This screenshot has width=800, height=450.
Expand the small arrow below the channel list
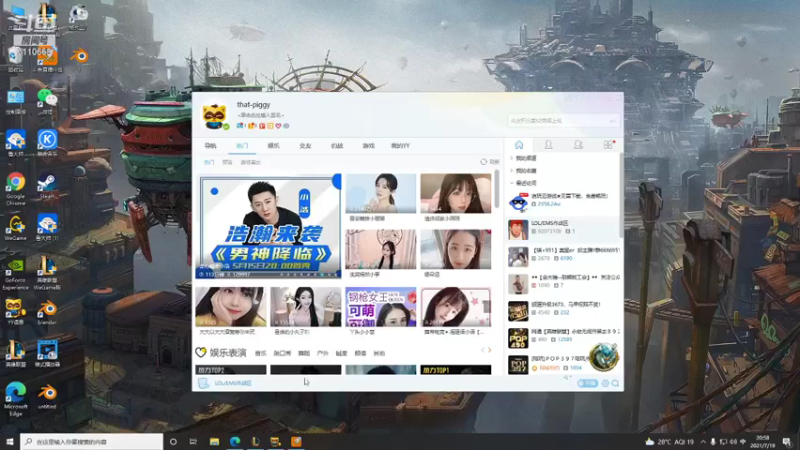coord(566,377)
